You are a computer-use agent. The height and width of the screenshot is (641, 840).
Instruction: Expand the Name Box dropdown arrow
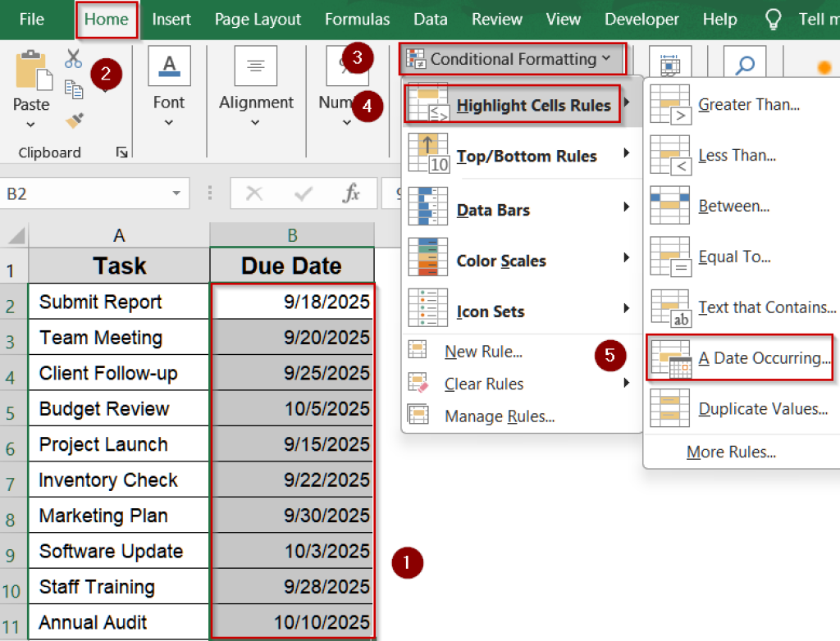pyautogui.click(x=176, y=193)
